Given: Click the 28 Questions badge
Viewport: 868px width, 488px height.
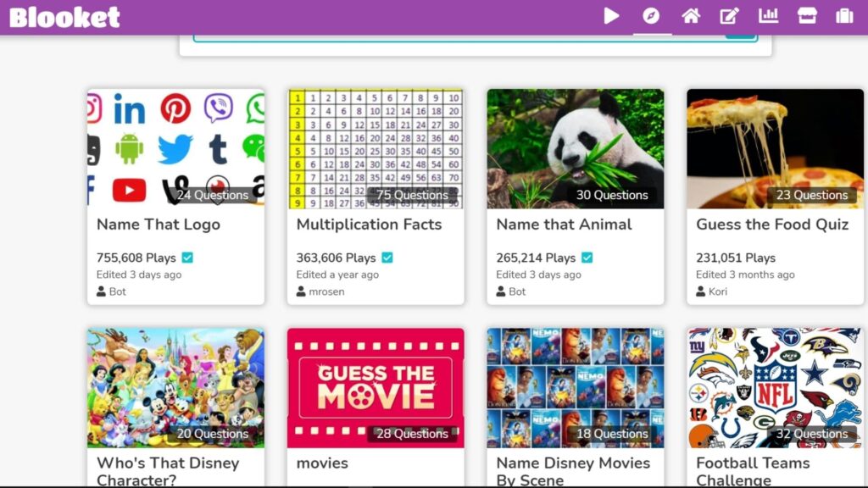Looking at the screenshot, I should [x=413, y=434].
